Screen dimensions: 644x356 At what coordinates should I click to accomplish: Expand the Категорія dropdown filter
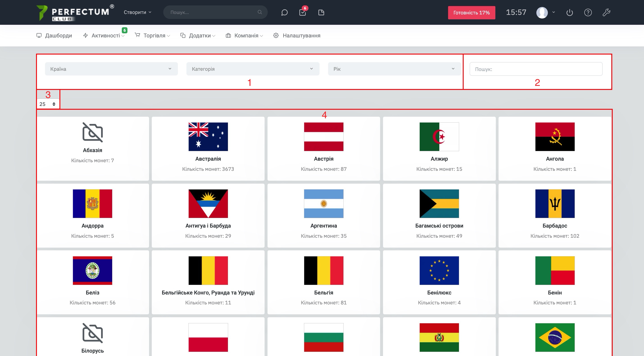click(253, 69)
